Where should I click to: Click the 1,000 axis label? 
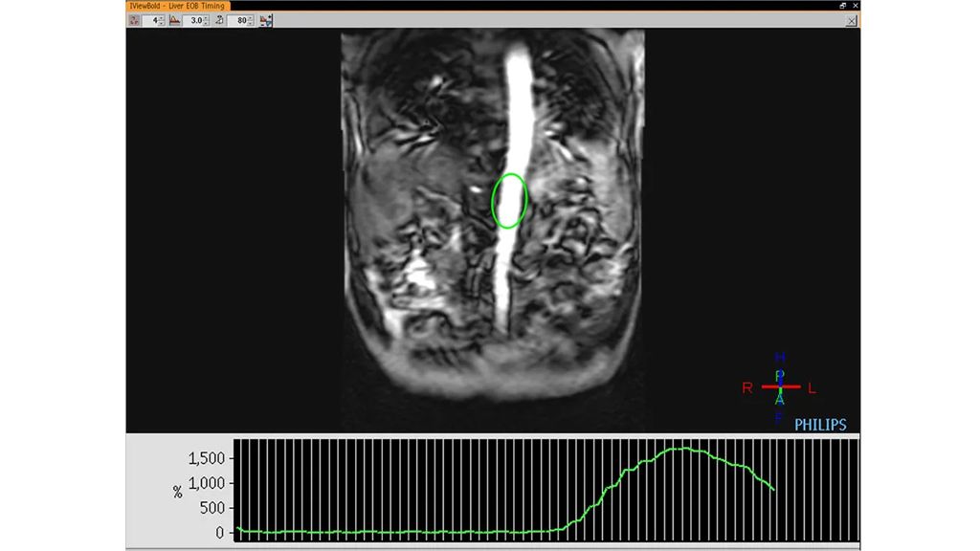point(207,483)
